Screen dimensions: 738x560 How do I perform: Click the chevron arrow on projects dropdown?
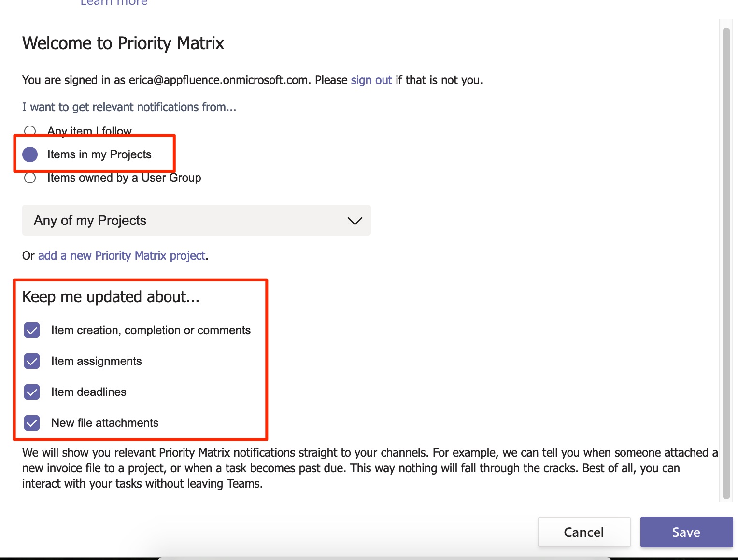(355, 221)
